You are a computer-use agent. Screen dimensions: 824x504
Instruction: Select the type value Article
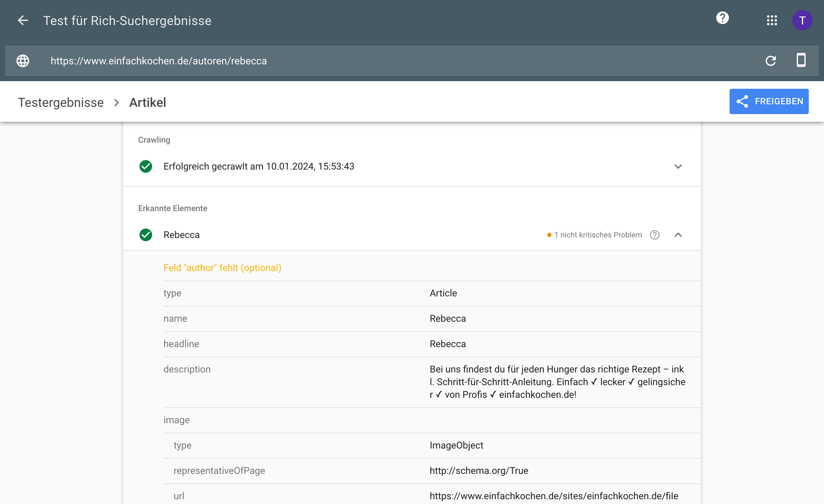coord(443,293)
